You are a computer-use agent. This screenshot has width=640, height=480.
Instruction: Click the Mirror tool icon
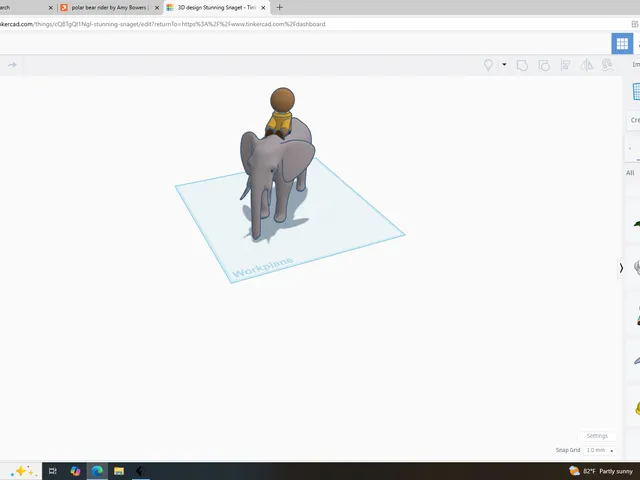587,65
